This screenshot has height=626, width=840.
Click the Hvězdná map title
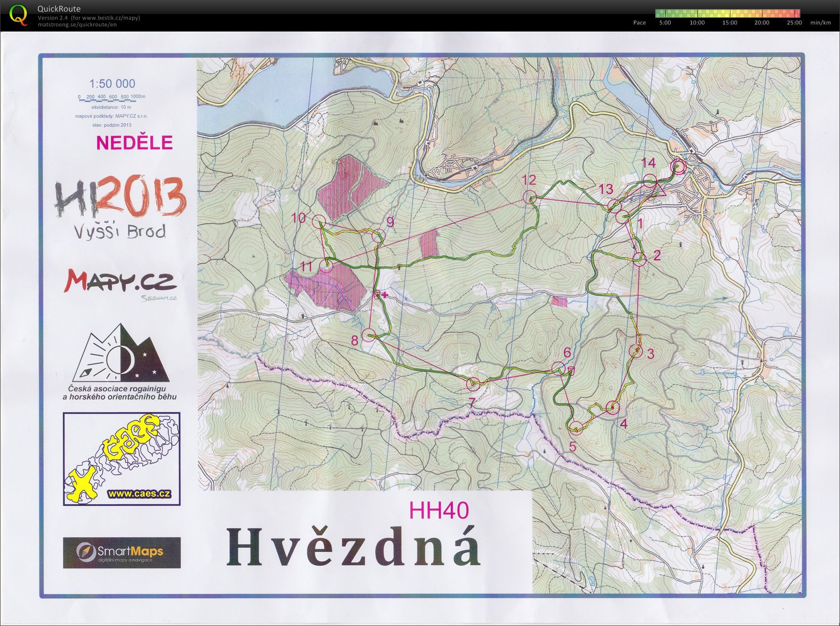354,547
